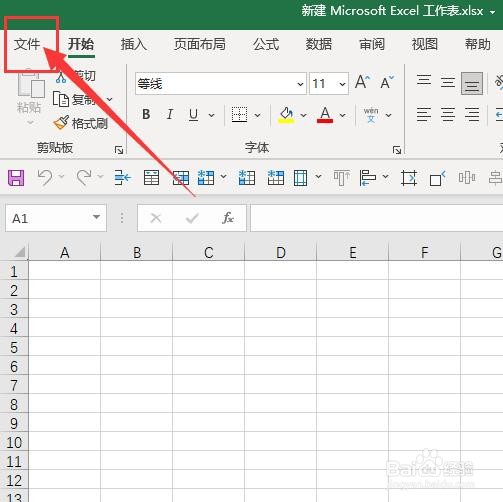Click the Copy icon (复制)
This screenshot has width=503, height=502.
(x=61, y=99)
